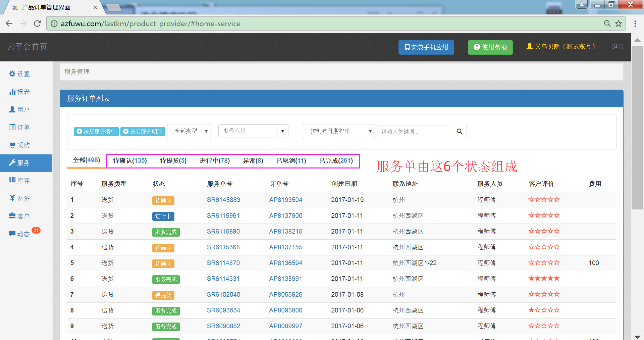Viewport: 644px width, 340px height.
Task: Switch to 进行中(78) tab
Action: [x=215, y=161]
